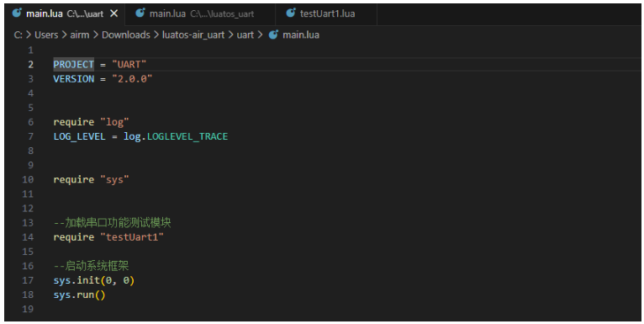644x324 pixels.
Task: Open the uart breadcrumb folder
Action: pos(245,35)
